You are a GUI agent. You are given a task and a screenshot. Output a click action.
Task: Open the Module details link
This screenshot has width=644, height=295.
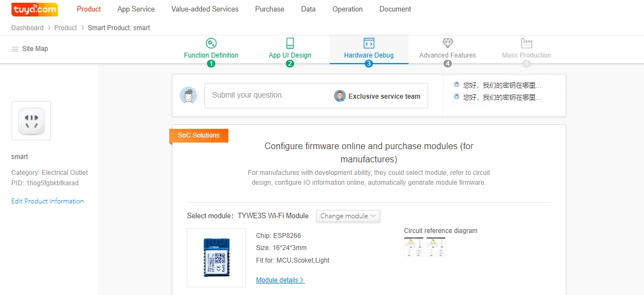[x=280, y=280]
